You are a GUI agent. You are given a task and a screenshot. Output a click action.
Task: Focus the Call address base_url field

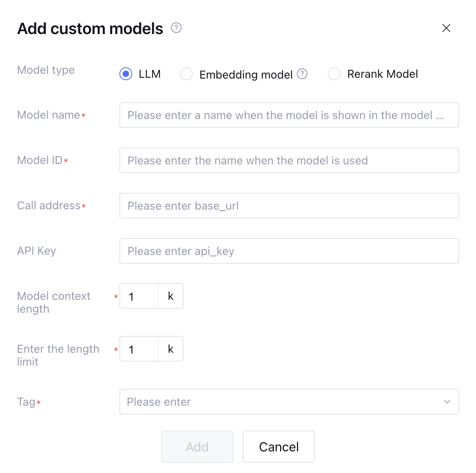pyautogui.click(x=289, y=206)
